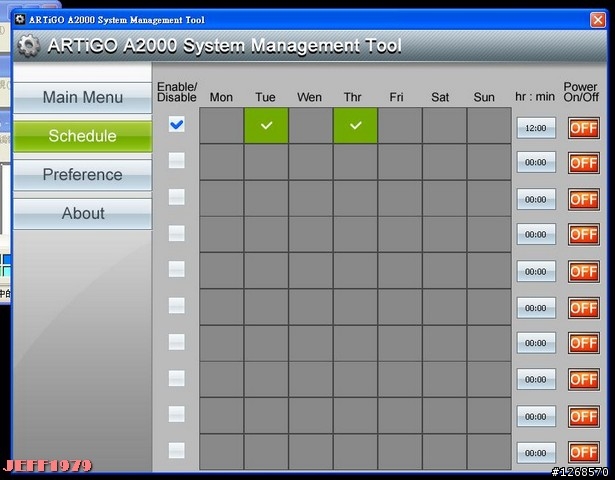Select Sunday in the first schedule row
The height and width of the screenshot is (480, 615).
(x=489, y=125)
